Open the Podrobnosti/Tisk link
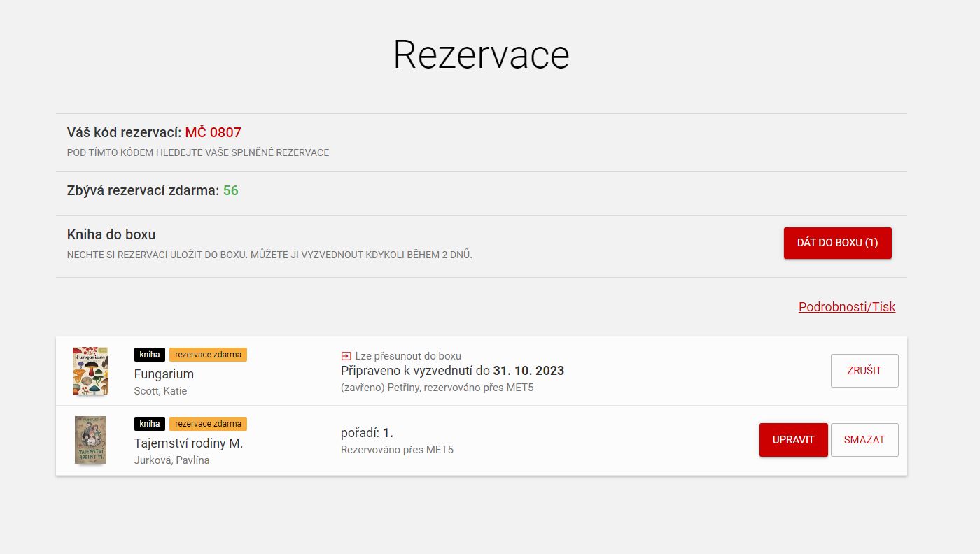 846,306
